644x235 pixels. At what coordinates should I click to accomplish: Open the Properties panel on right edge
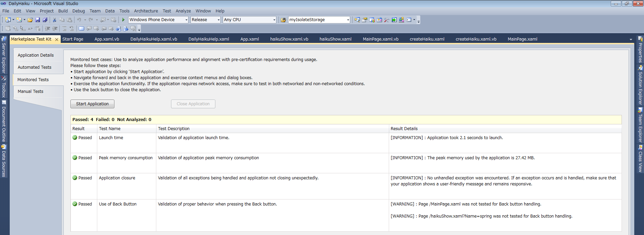coord(640,50)
